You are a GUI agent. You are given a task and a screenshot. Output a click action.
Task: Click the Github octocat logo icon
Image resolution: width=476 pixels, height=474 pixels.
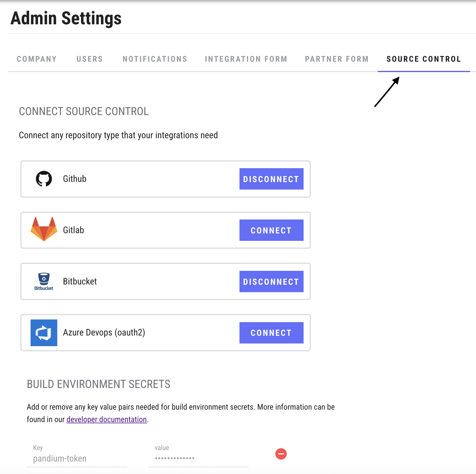tap(44, 179)
